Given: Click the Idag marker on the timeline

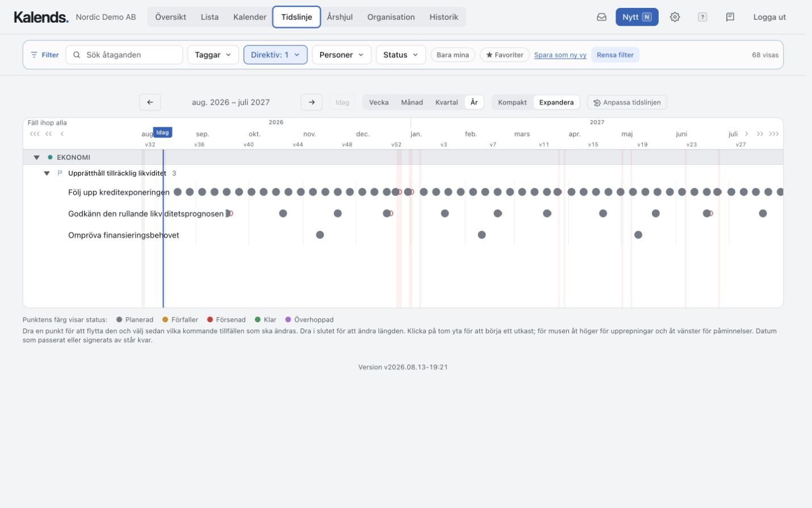Looking at the screenshot, I should 162,132.
